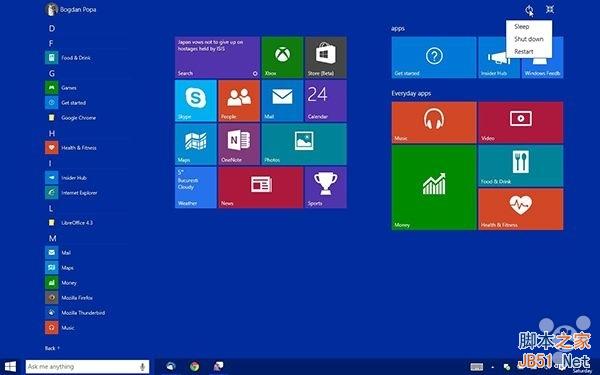The height and width of the screenshot is (375, 600).
Task: Open the Mail live tile
Action: [x=282, y=101]
